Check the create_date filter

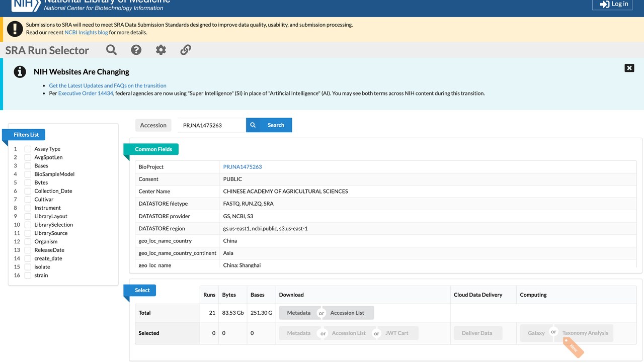28,258
